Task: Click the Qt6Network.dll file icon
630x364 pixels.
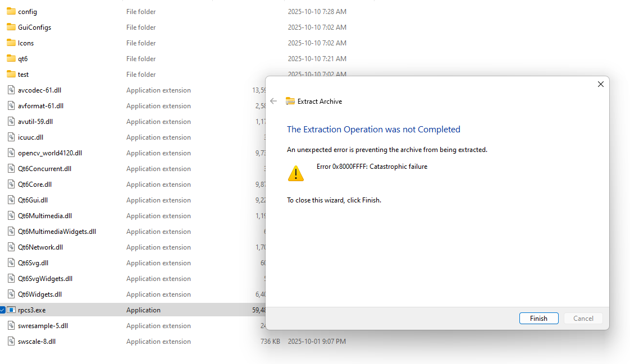Action: tap(11, 247)
